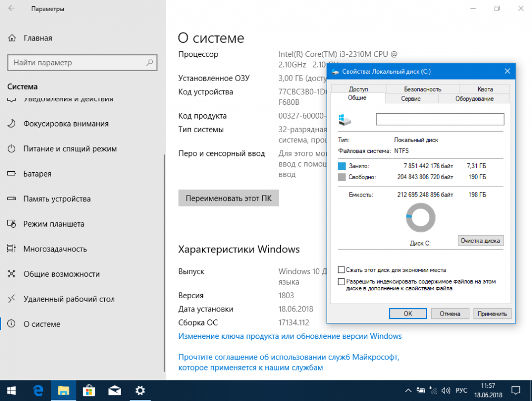Open the Windows Start button
This screenshot has height=401, width=532.
pyautogui.click(x=12, y=391)
